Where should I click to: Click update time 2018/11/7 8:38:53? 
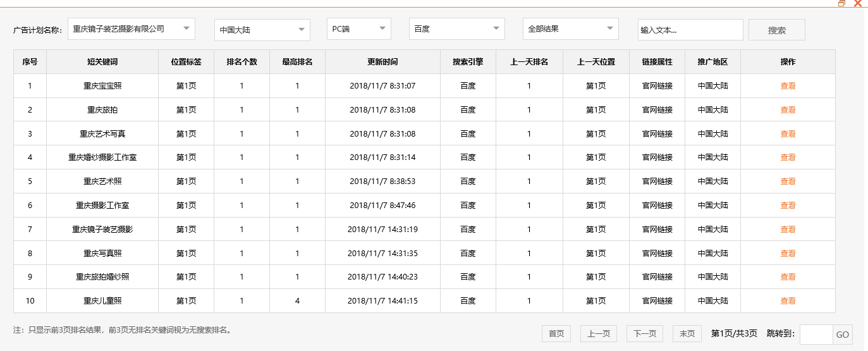click(x=382, y=182)
